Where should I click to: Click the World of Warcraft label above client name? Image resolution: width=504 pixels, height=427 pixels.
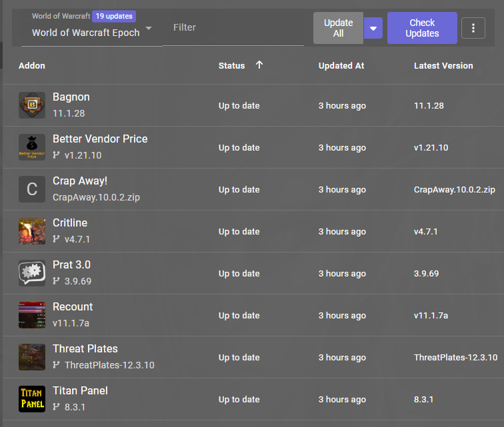[x=61, y=16]
